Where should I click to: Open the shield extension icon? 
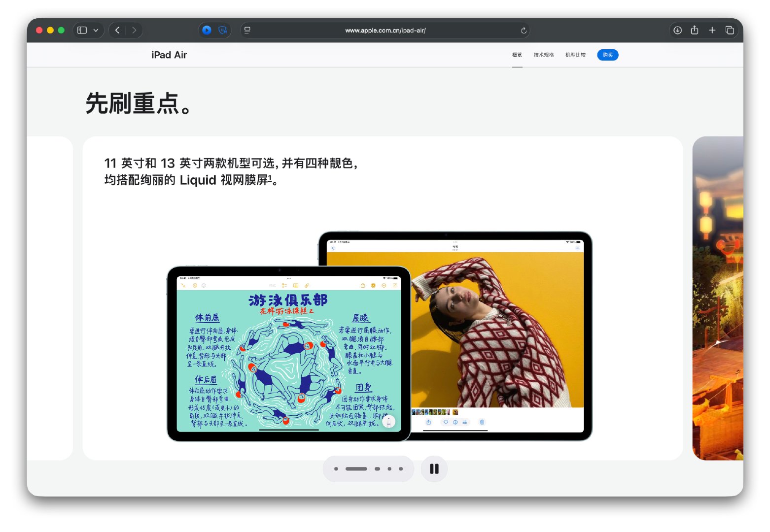click(x=223, y=30)
